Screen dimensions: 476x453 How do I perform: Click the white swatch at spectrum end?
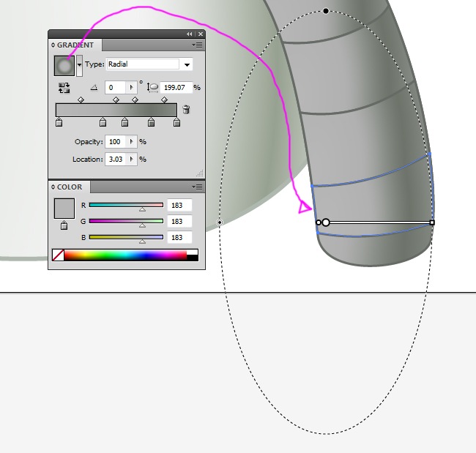point(193,252)
